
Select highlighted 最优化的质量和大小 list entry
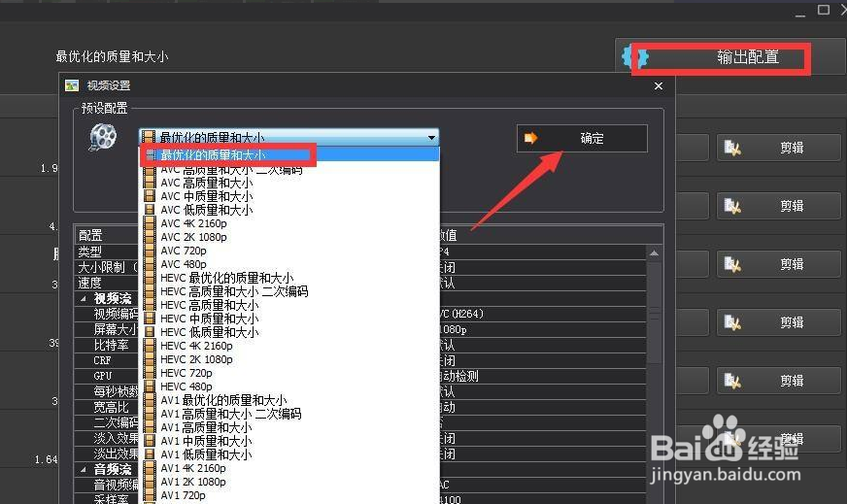click(x=289, y=155)
